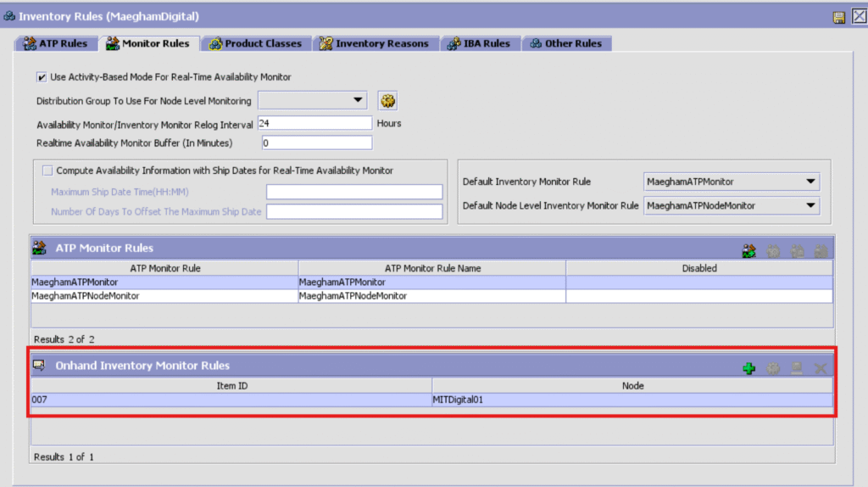Click greyed details icon in Onhand Inventory header
The image size is (868, 487).
tap(772, 368)
